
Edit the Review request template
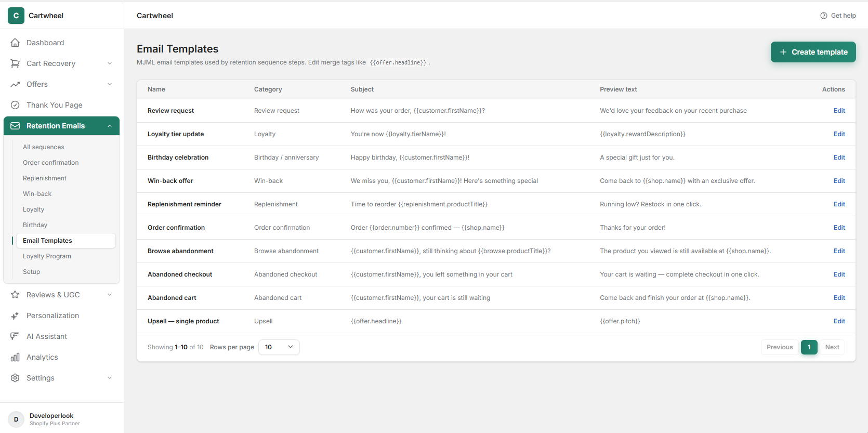pyautogui.click(x=839, y=111)
